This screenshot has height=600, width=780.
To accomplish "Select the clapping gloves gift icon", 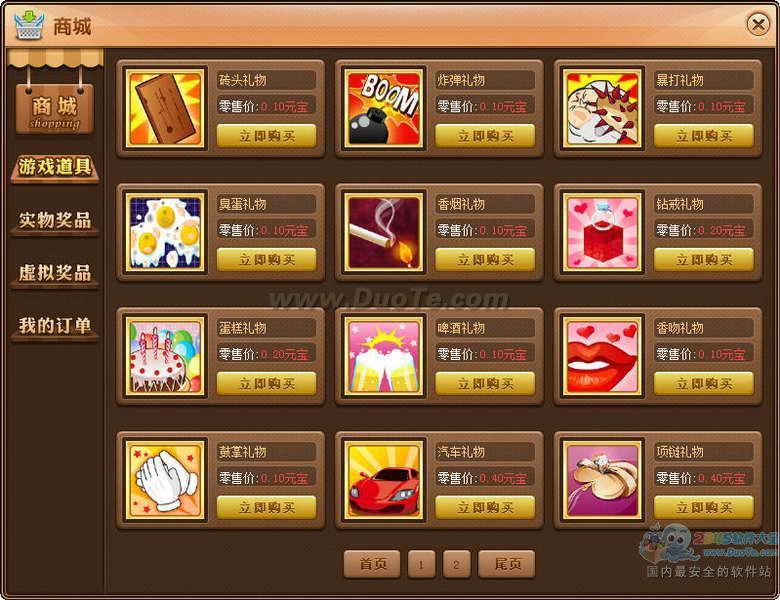I will pyautogui.click(x=165, y=480).
